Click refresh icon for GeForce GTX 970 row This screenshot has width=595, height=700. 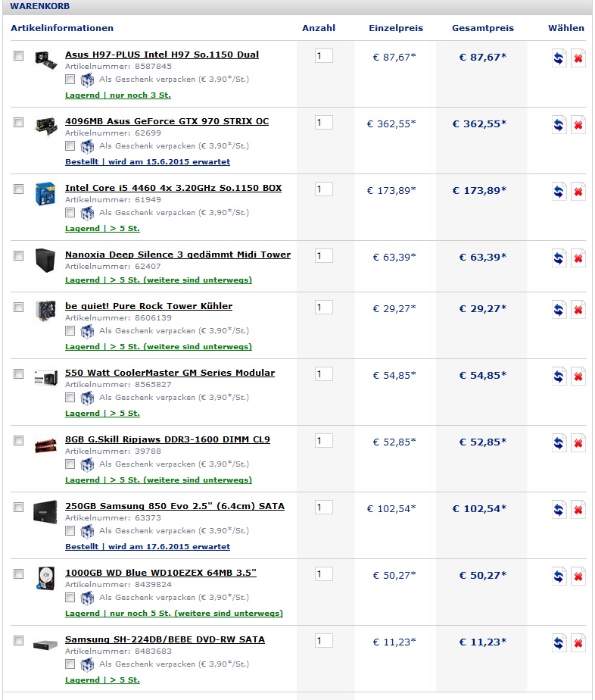(559, 126)
